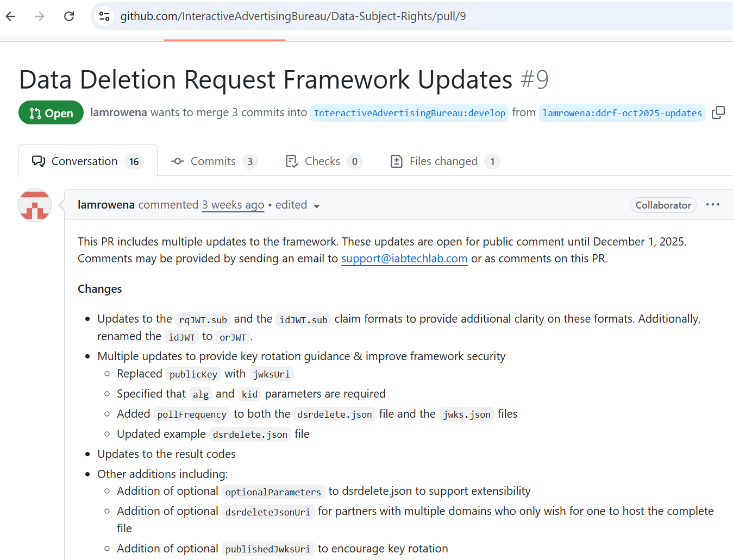The height and width of the screenshot is (560, 733).
Task: Open the InteractiveAdvertisingBureau:develop base branch link
Action: pyautogui.click(x=409, y=113)
